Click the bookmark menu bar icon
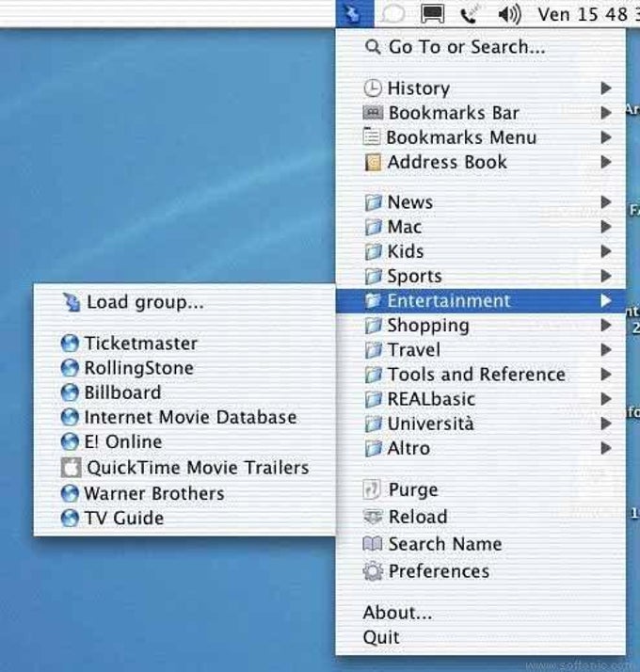Image resolution: width=640 pixels, height=672 pixels. tap(355, 14)
